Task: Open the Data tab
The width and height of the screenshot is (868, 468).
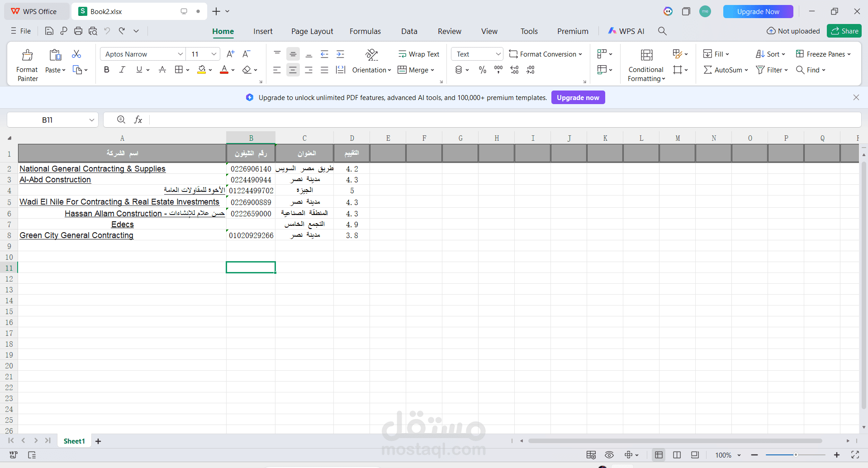Action: point(409,31)
